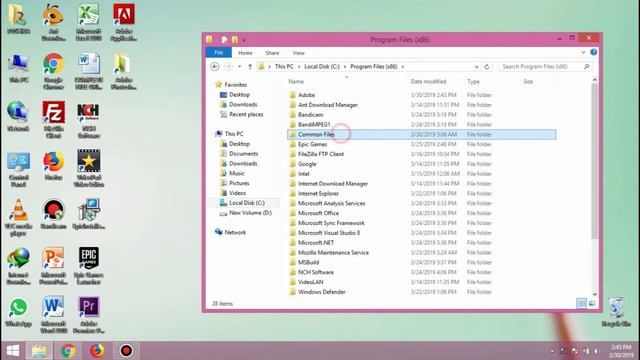Click File Explorer on the taskbar
Viewport: 640px width, 360px height.
39,351
